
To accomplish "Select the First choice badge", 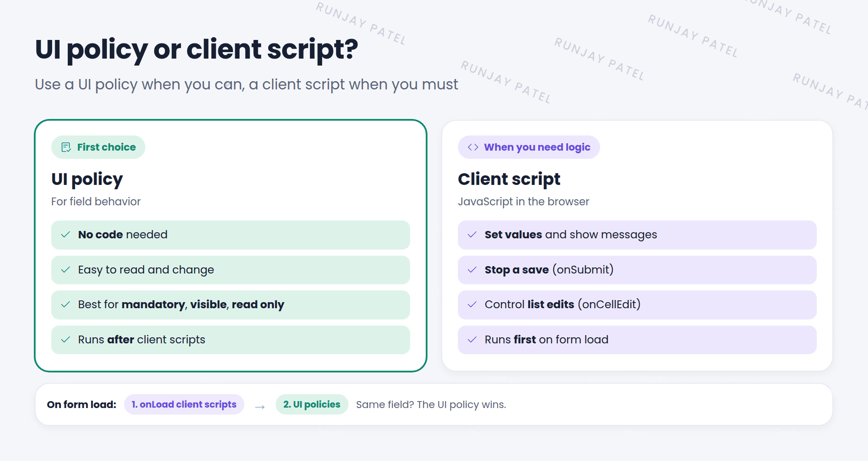I will [x=98, y=147].
